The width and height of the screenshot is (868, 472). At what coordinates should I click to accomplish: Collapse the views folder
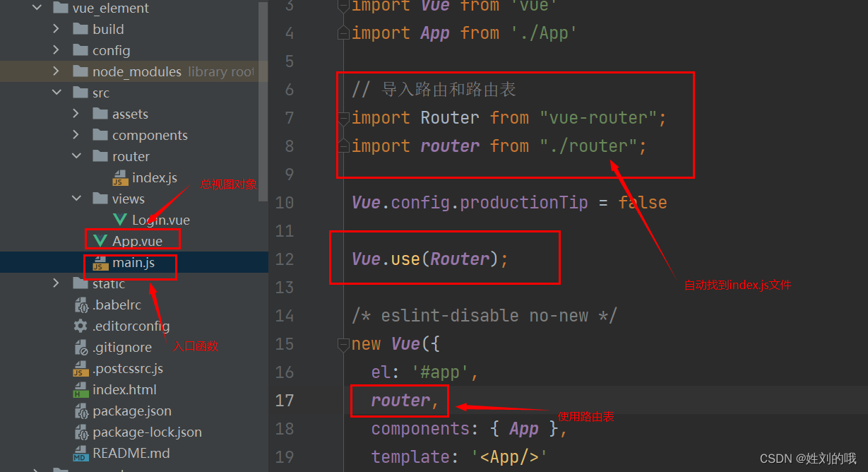(x=77, y=199)
